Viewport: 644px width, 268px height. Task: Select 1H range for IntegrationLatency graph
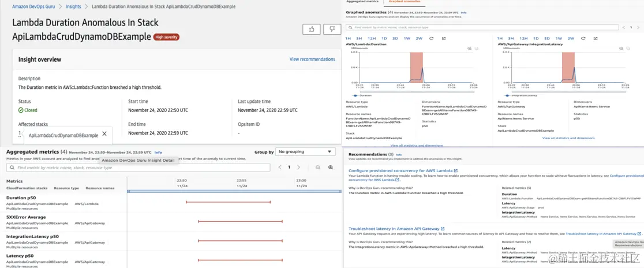(500, 38)
